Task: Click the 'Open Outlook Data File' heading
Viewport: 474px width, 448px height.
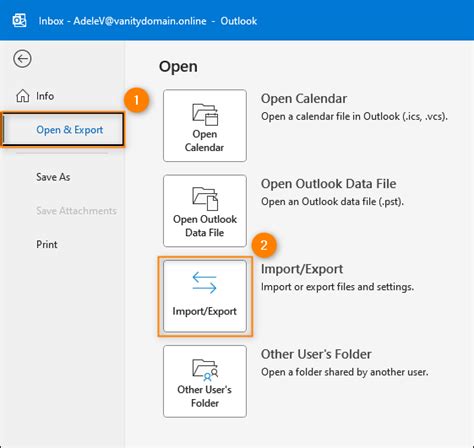Action: [x=328, y=184]
